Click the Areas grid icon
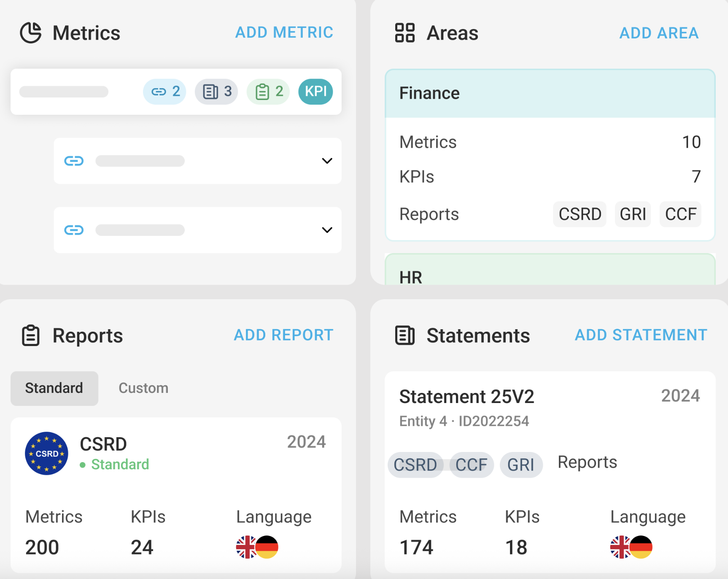Image resolution: width=728 pixels, height=579 pixels. [404, 33]
